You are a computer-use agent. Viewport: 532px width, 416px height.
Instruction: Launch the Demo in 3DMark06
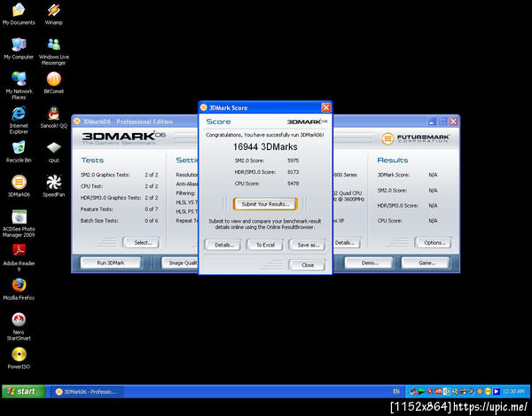tap(370, 263)
